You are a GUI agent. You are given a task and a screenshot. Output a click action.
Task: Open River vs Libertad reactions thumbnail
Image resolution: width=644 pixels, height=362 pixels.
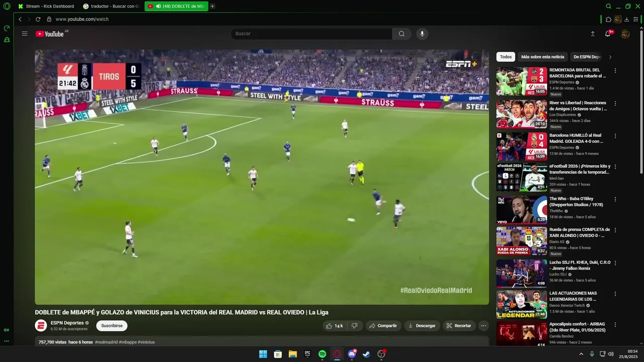(x=521, y=114)
